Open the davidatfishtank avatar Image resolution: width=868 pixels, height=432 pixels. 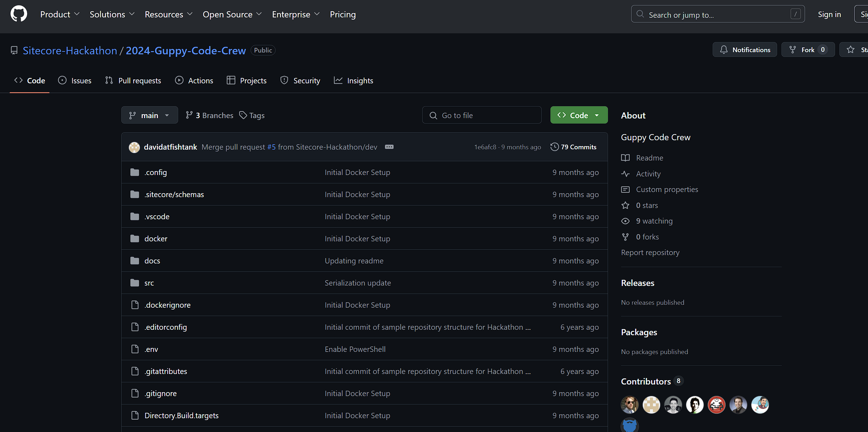click(x=134, y=147)
